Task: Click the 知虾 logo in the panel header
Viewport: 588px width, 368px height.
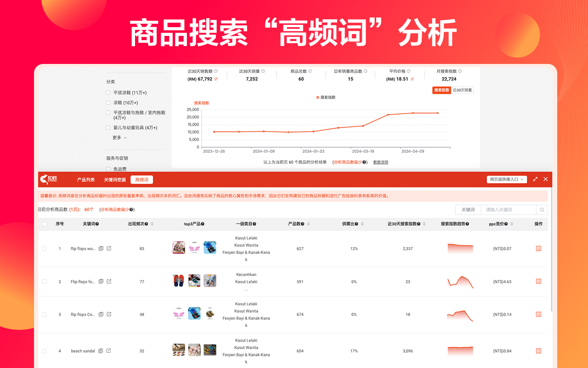Action: (x=49, y=179)
